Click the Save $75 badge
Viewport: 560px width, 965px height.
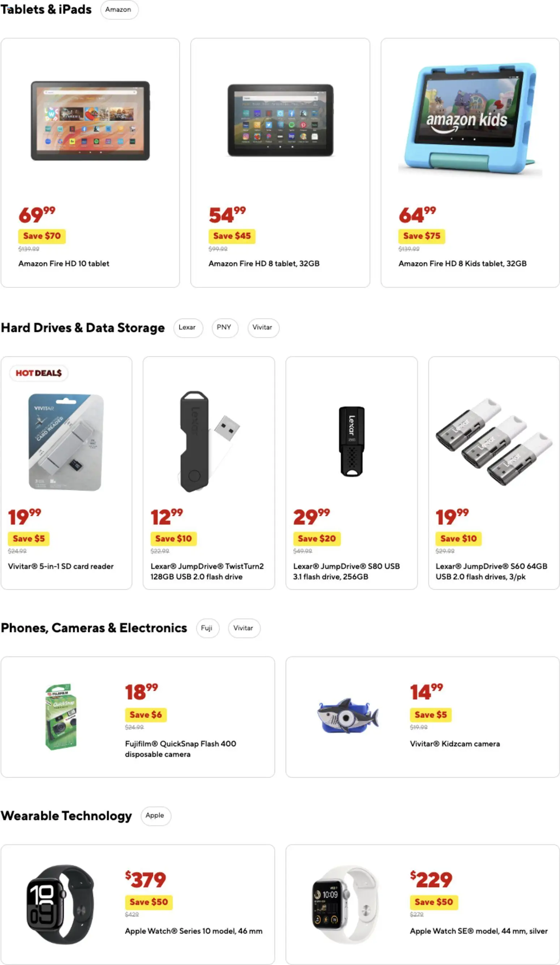[421, 236]
